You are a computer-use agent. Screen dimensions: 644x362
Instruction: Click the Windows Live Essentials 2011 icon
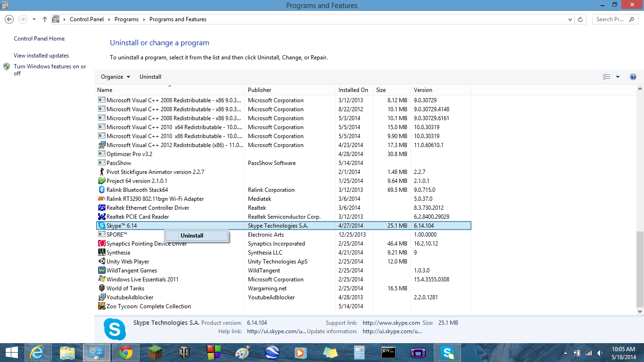point(102,280)
